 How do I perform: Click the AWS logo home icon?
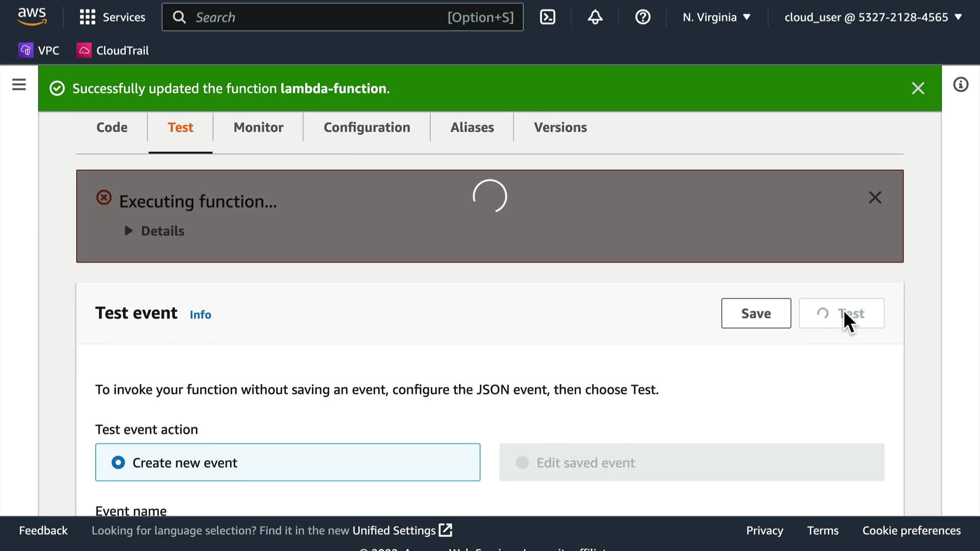click(32, 16)
